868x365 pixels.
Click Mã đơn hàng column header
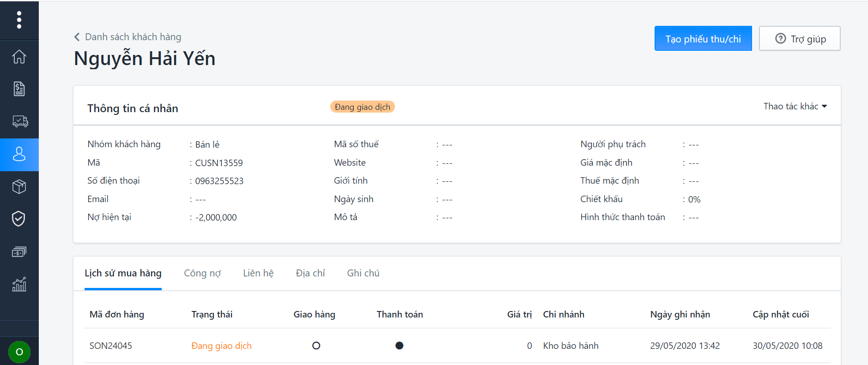point(117,314)
